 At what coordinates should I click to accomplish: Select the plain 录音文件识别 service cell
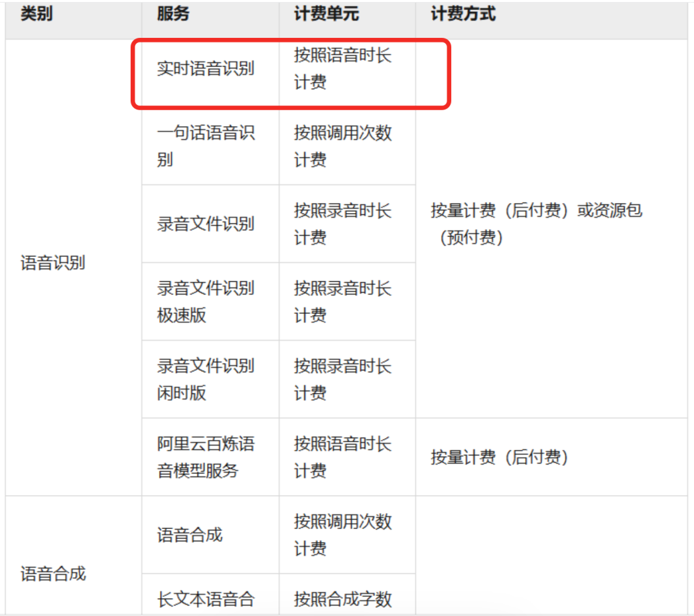(206, 224)
